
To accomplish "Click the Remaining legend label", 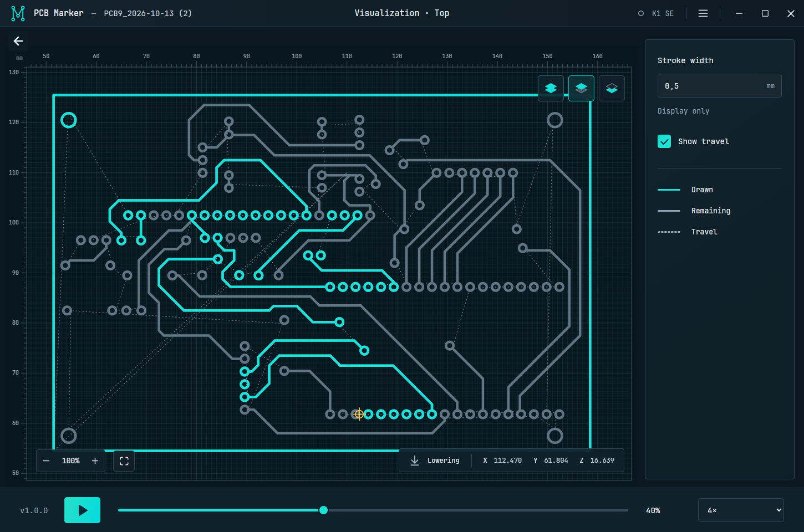I will coord(711,211).
